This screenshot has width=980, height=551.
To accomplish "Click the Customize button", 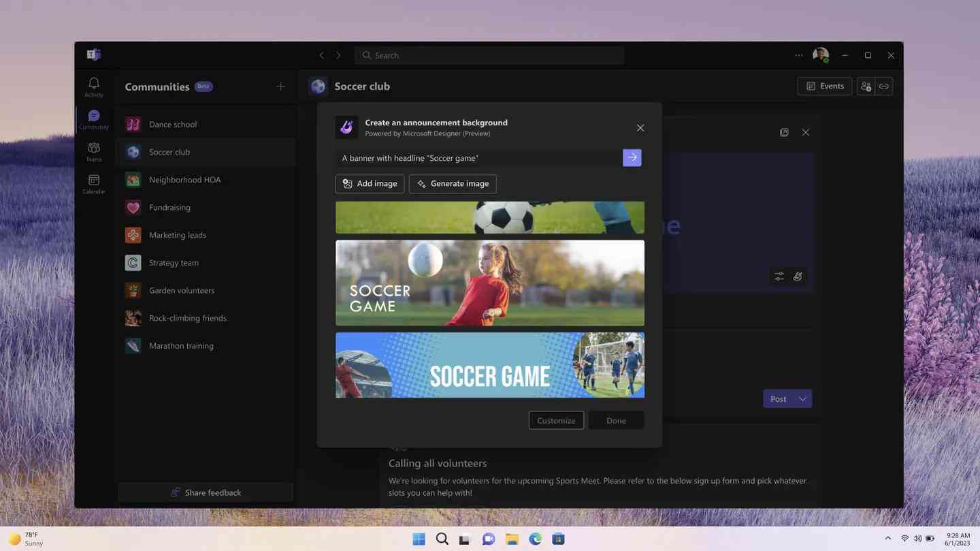I will [556, 420].
